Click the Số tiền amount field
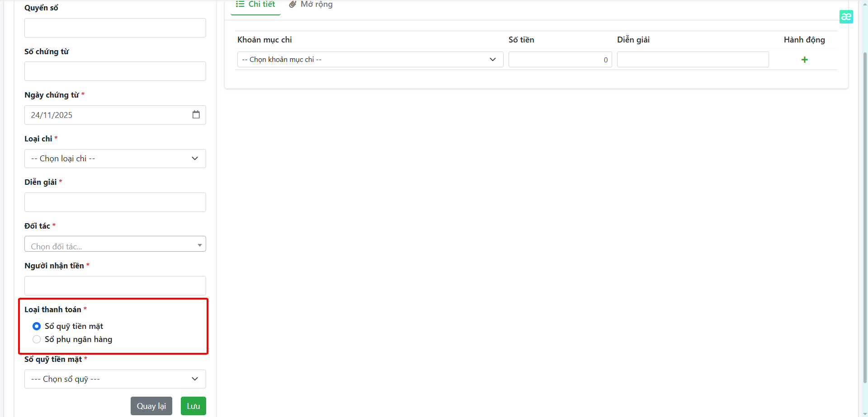Screen dimensions: 868x417 click(559, 60)
